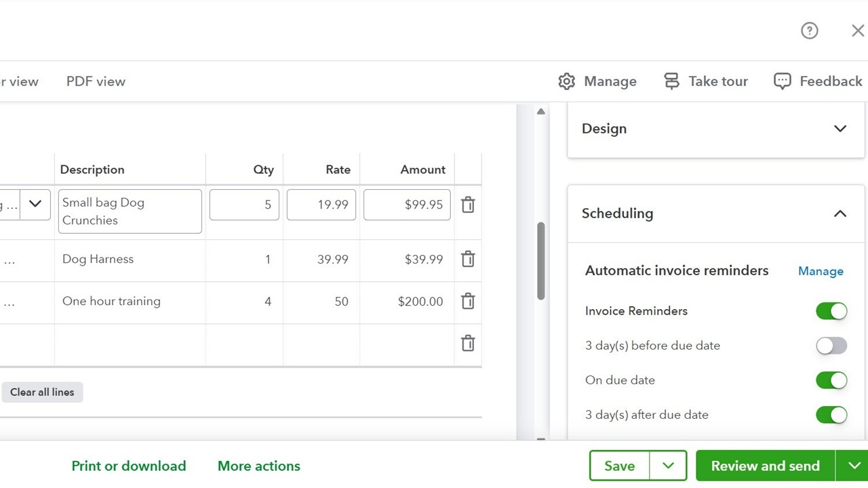
Task: Select One hour training description cell
Action: 130,302
